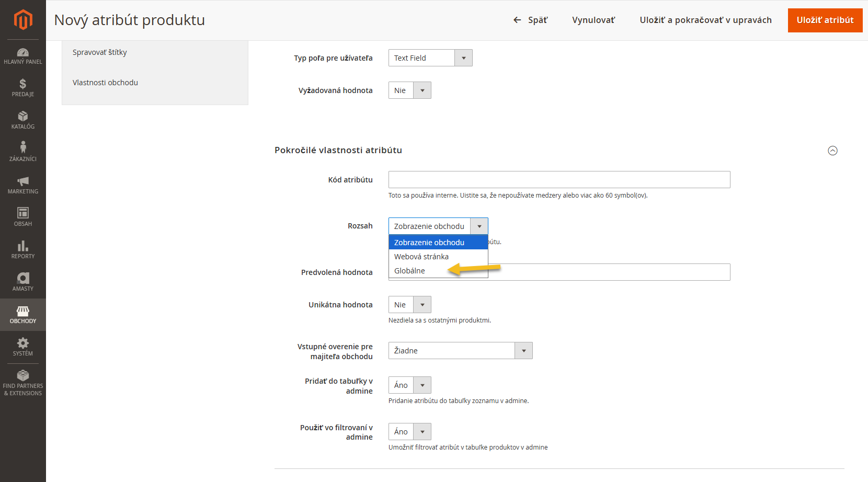This screenshot has width=868, height=482.
Task: Choose Webová stránka scope option
Action: (421, 257)
